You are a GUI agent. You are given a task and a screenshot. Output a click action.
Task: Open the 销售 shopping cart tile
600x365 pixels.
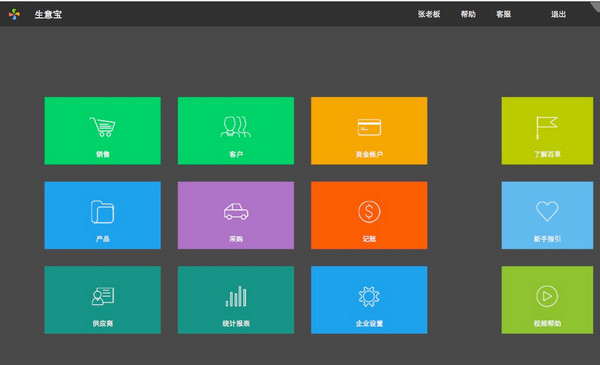click(103, 131)
